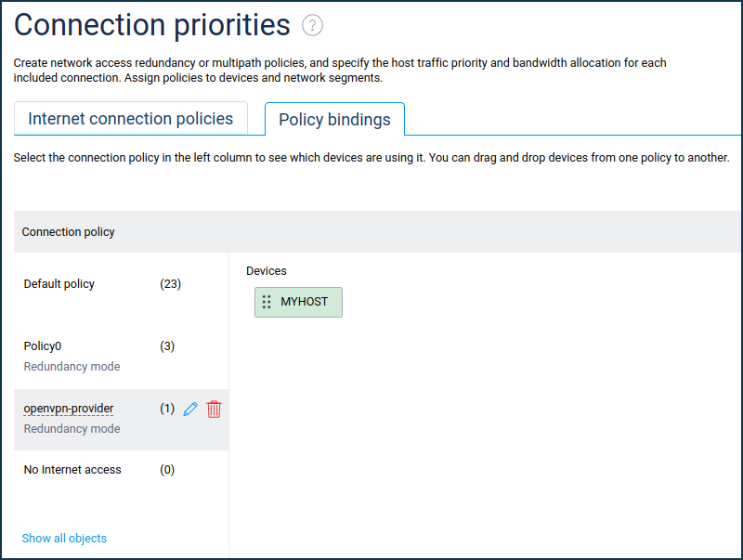Image resolution: width=743 pixels, height=560 pixels.
Task: Select the Policy bindings tab
Action: click(x=334, y=120)
